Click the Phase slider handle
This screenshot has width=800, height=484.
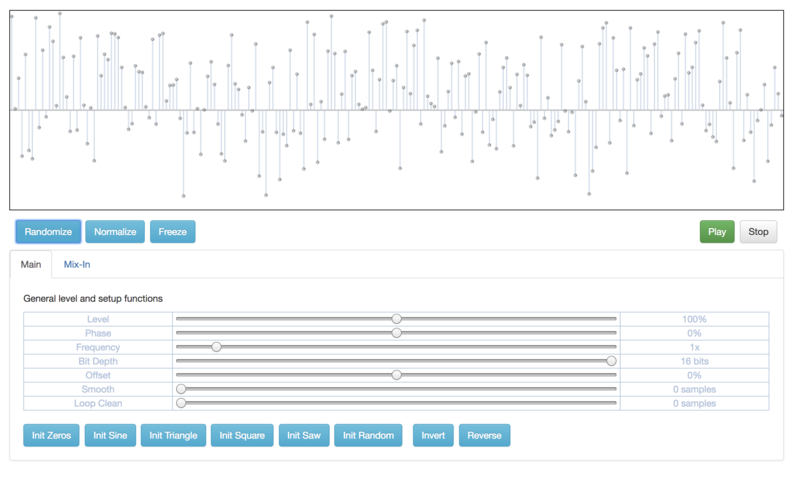point(397,333)
